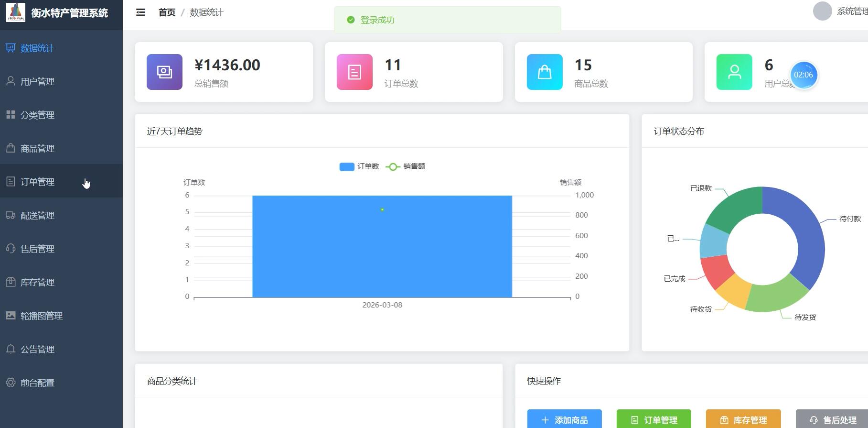Click the gear icon beside 前台配置
Screen dimensions: 868x428
pyautogui.click(x=11, y=383)
